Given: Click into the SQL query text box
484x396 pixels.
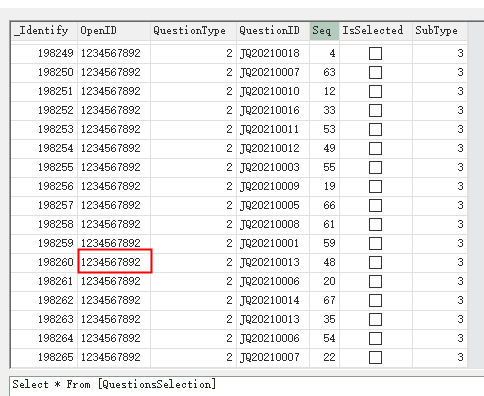Looking at the screenshot, I should (247, 386).
